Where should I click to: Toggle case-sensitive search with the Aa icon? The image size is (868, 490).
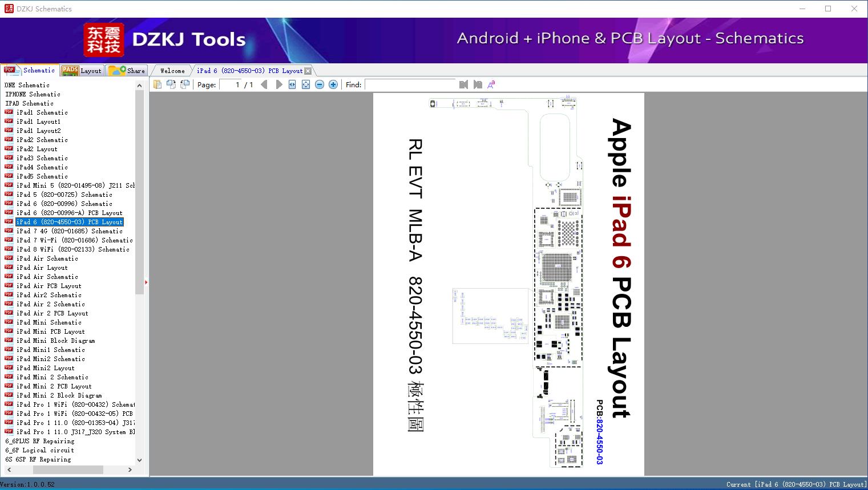pyautogui.click(x=491, y=84)
